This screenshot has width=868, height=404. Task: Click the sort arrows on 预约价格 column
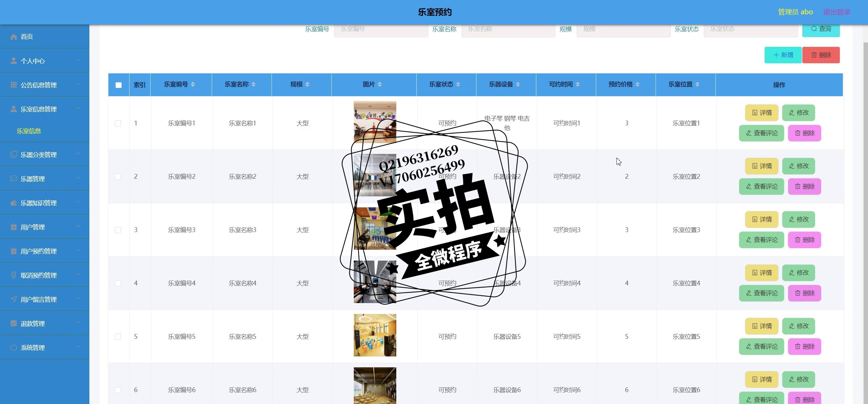638,84
